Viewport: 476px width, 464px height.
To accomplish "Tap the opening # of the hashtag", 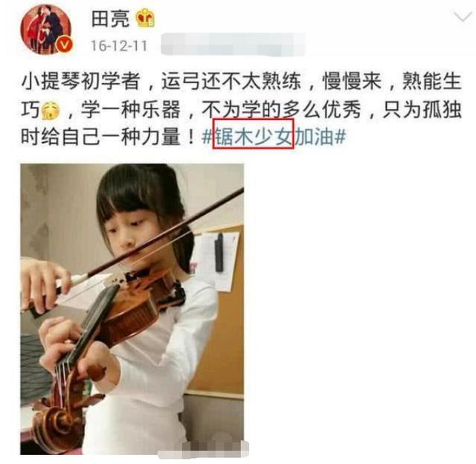I will 208,137.
